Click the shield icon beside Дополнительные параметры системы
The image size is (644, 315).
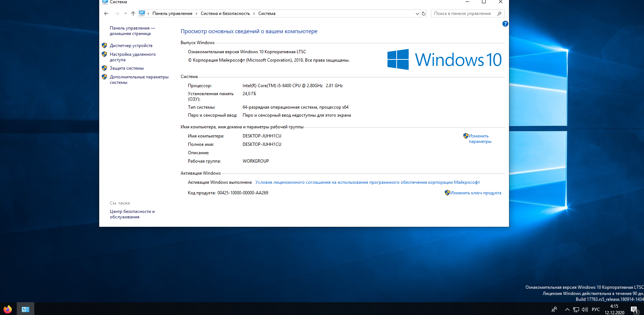click(104, 77)
